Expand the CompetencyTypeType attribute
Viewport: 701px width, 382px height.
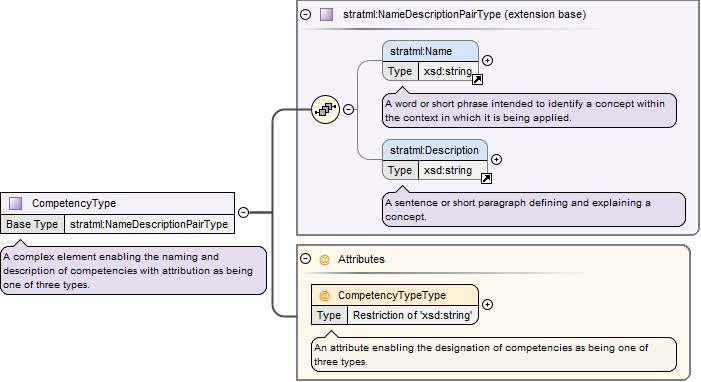click(x=487, y=305)
